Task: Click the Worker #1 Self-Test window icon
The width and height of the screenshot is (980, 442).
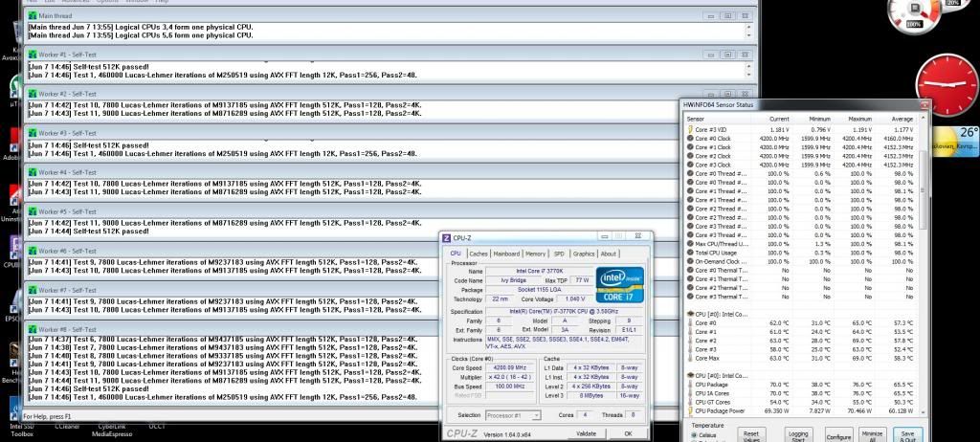Action: [33, 55]
